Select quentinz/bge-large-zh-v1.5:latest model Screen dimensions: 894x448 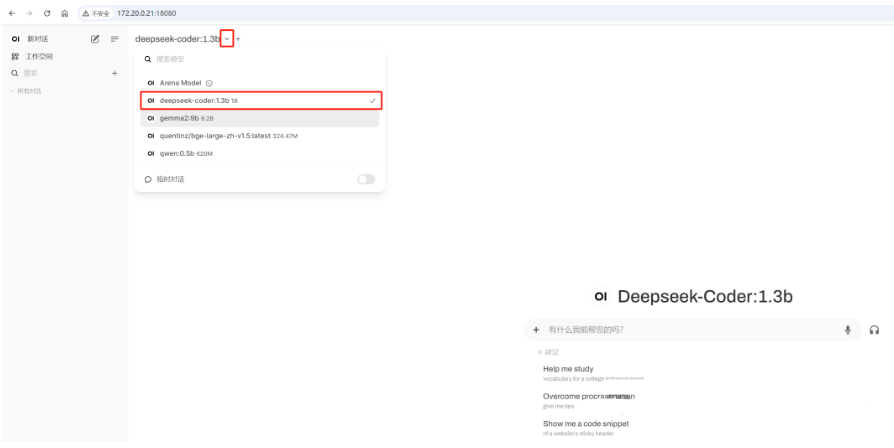[260, 136]
